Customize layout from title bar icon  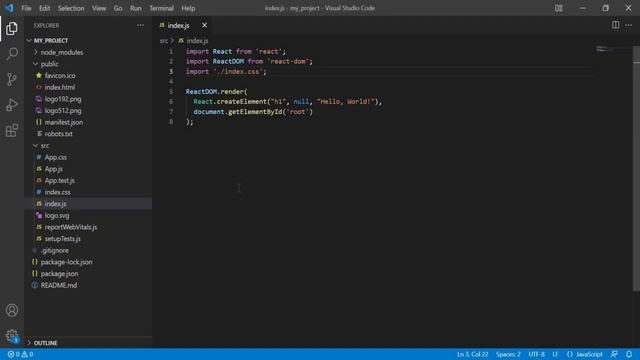coord(558,8)
